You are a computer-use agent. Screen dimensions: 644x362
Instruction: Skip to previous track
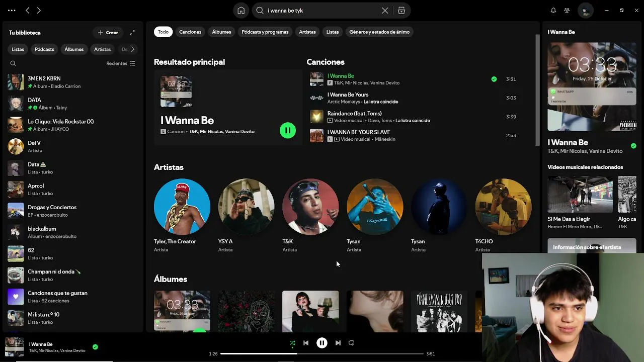tap(306, 343)
